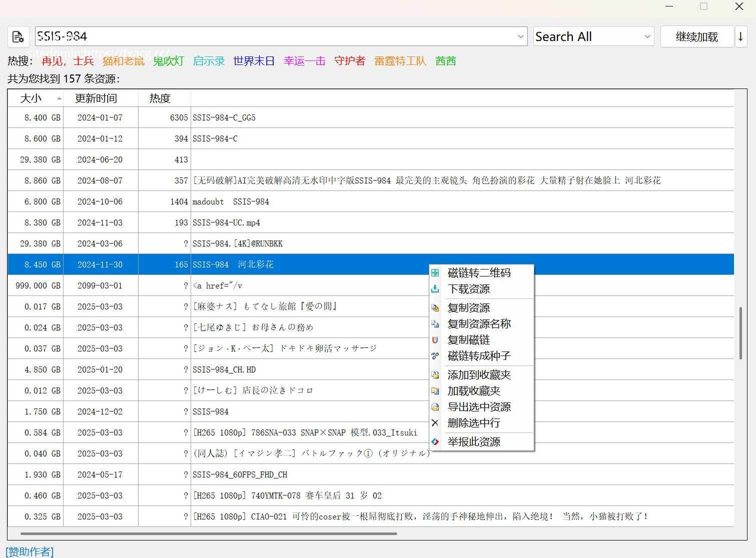The image size is (756, 558).
Task: Click the copy icon beside 复制资源
Action: [x=435, y=308]
